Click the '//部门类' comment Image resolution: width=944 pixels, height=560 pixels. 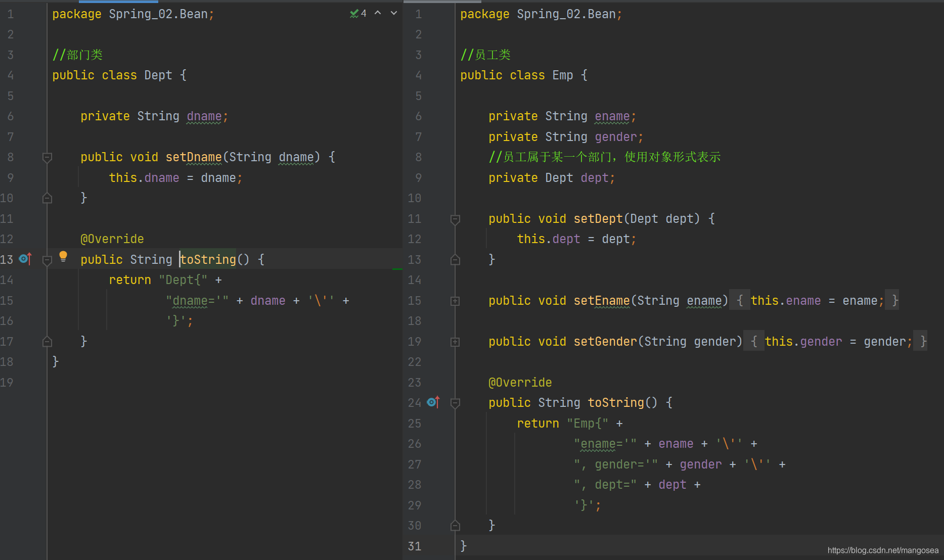77,55
